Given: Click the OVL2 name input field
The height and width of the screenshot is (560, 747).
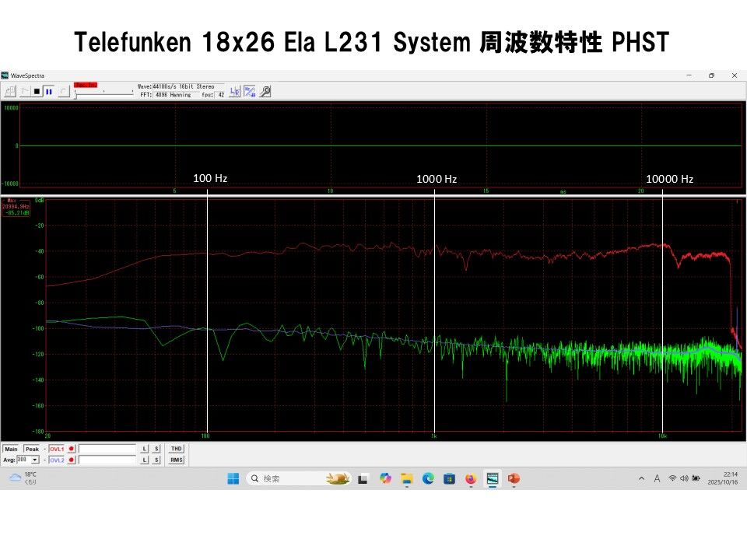Looking at the screenshot, I should pyautogui.click(x=107, y=460).
